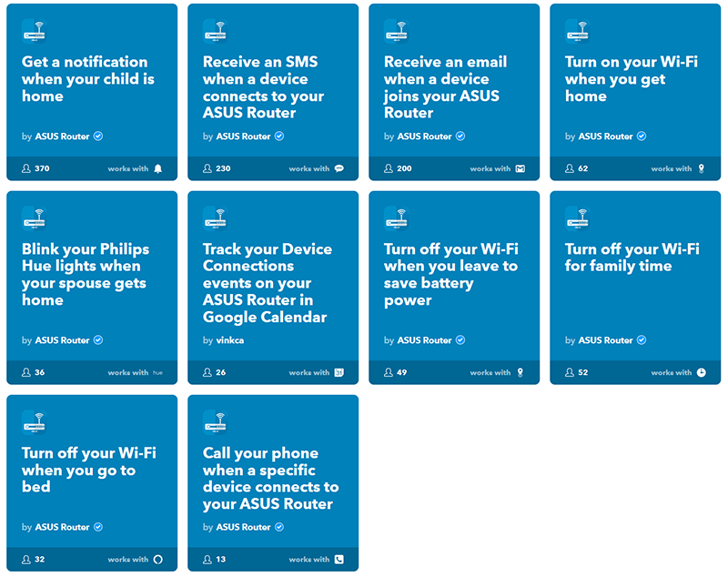This screenshot has height=577, width=728.
Task: Open 'Call your phone when a specific device connects'
Action: click(x=270, y=479)
